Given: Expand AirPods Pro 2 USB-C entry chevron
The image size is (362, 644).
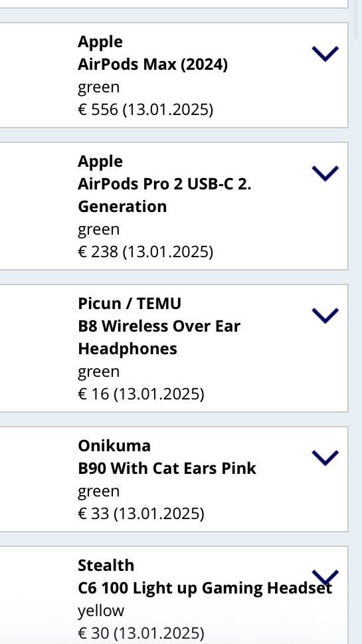Looking at the screenshot, I should click(x=325, y=173).
